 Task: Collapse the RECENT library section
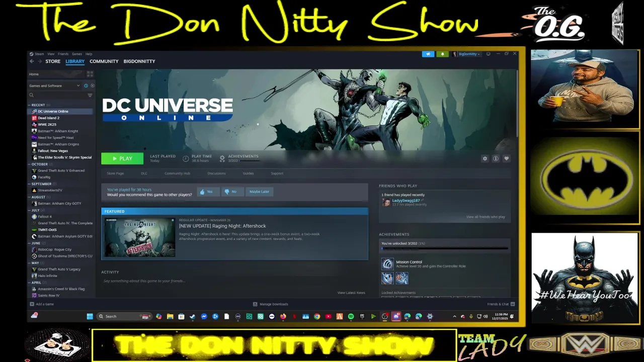tap(29, 105)
